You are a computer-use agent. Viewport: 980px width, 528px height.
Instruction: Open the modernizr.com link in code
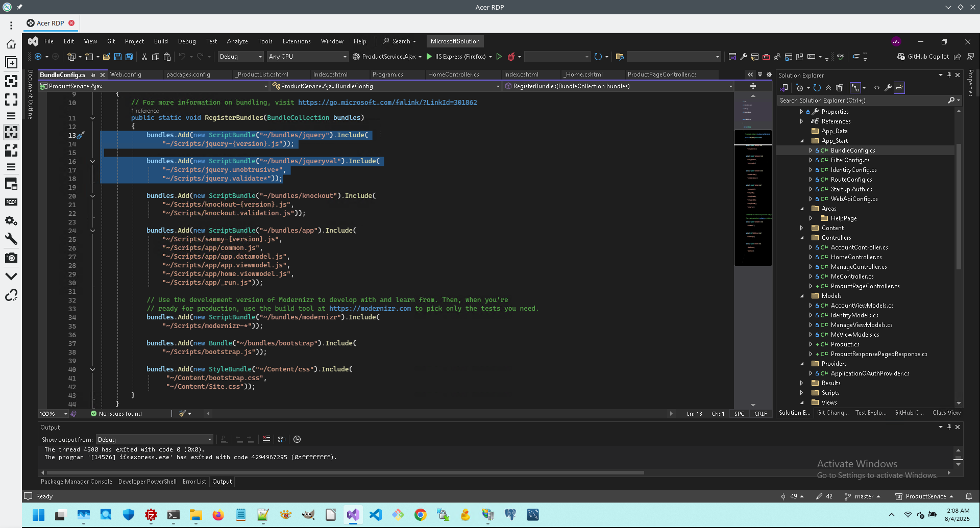point(370,309)
